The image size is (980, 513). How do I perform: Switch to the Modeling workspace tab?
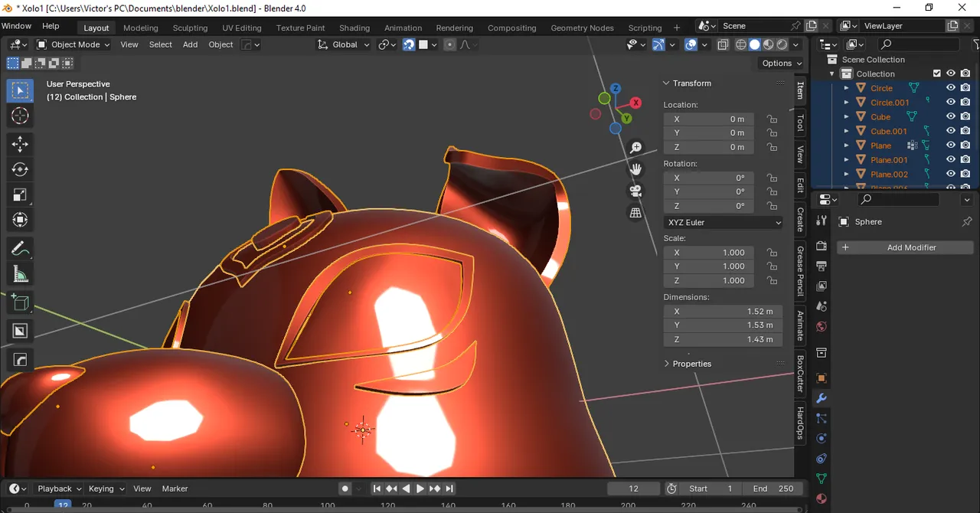pos(140,28)
